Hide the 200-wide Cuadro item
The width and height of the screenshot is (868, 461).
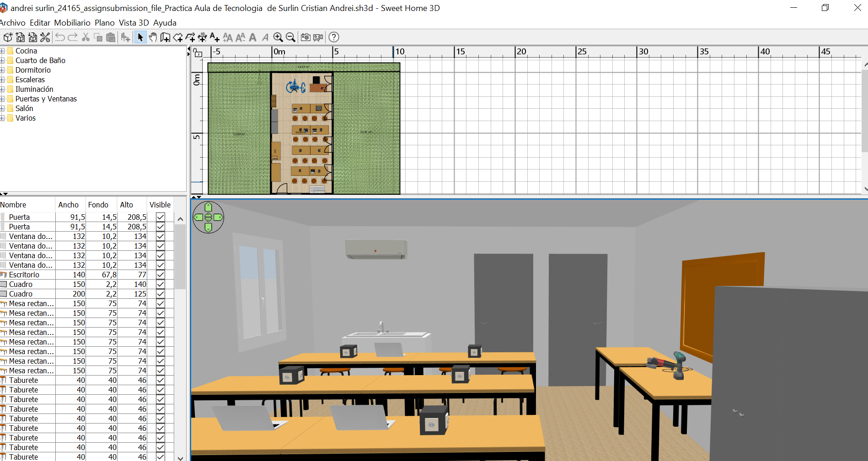click(161, 294)
